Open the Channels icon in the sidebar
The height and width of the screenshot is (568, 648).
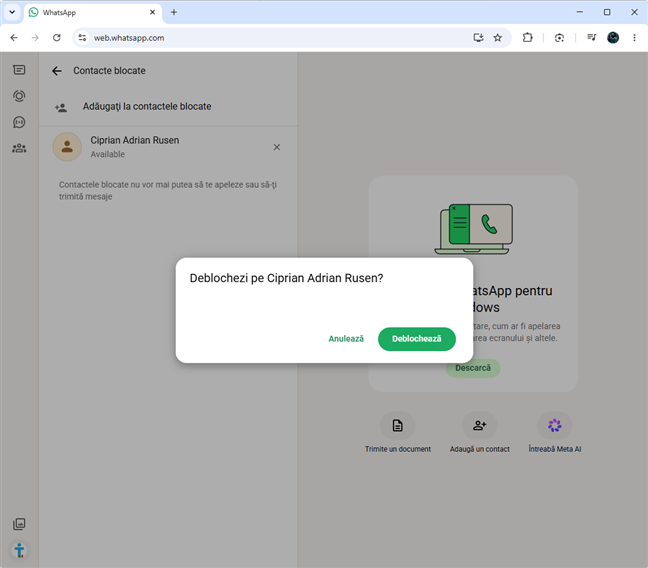pyautogui.click(x=19, y=122)
